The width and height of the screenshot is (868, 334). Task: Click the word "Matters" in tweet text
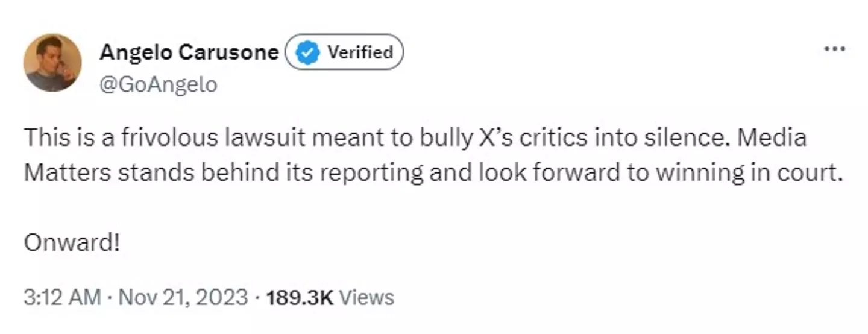68,173
